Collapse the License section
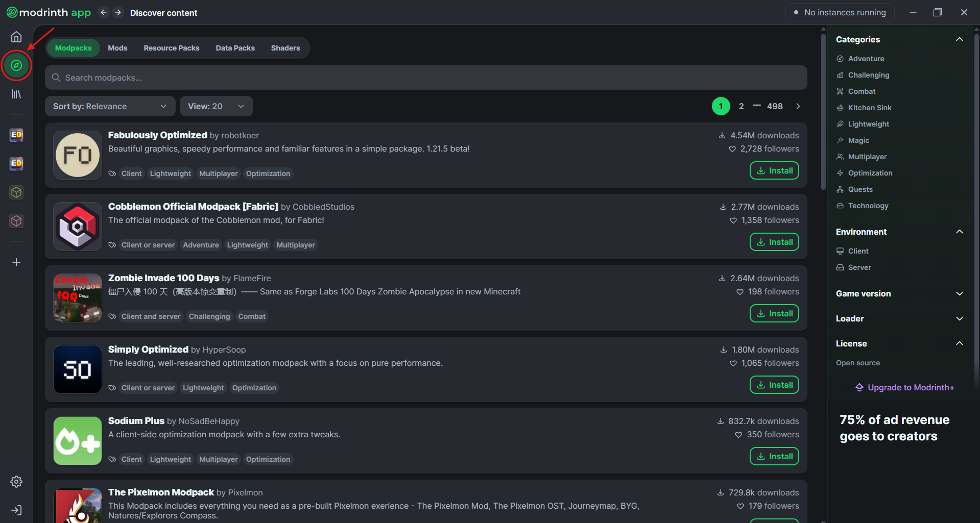The image size is (980, 523). (959, 343)
